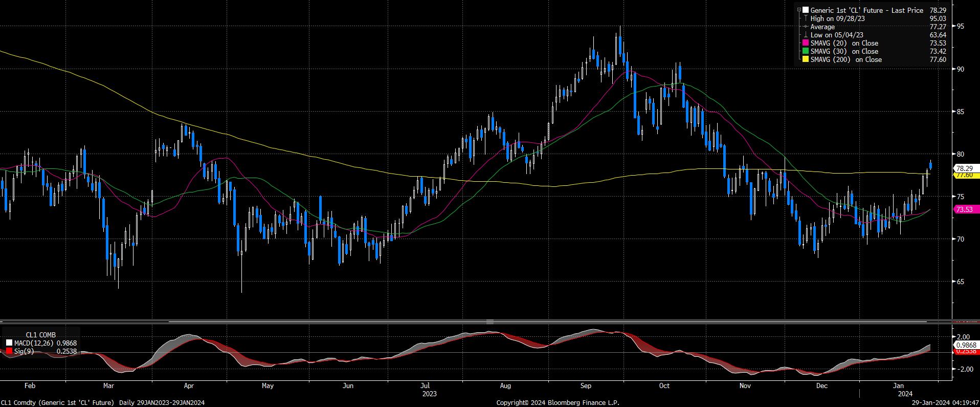
Task: Click the 63.64 low value in legend
Action: point(938,35)
